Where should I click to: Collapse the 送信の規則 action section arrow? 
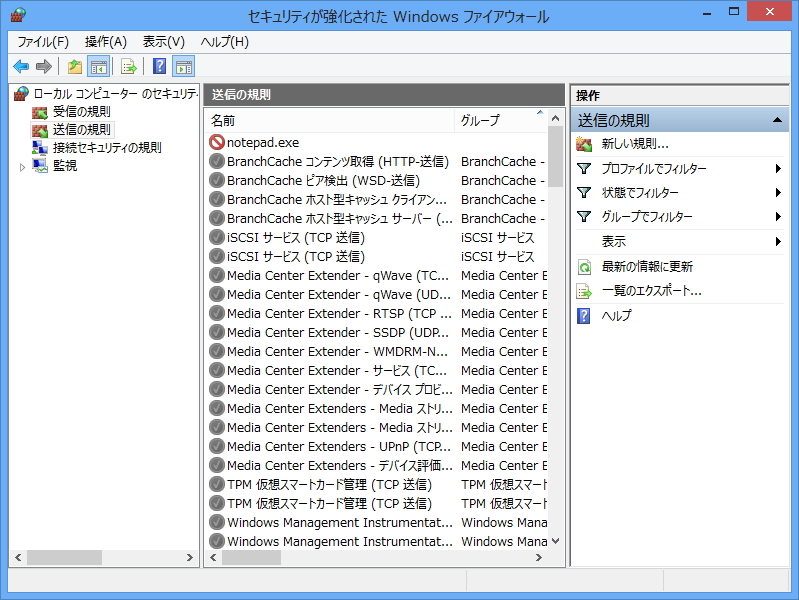tap(777, 120)
